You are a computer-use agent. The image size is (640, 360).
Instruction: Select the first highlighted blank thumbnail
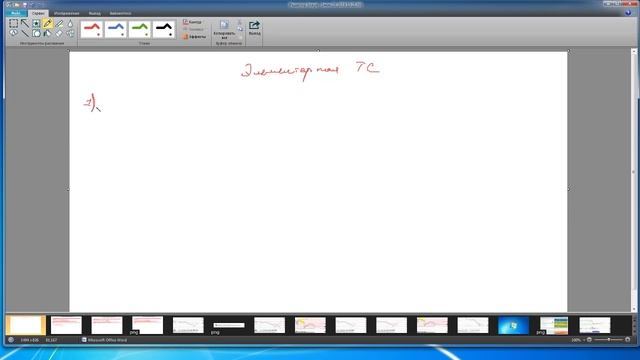[26, 325]
